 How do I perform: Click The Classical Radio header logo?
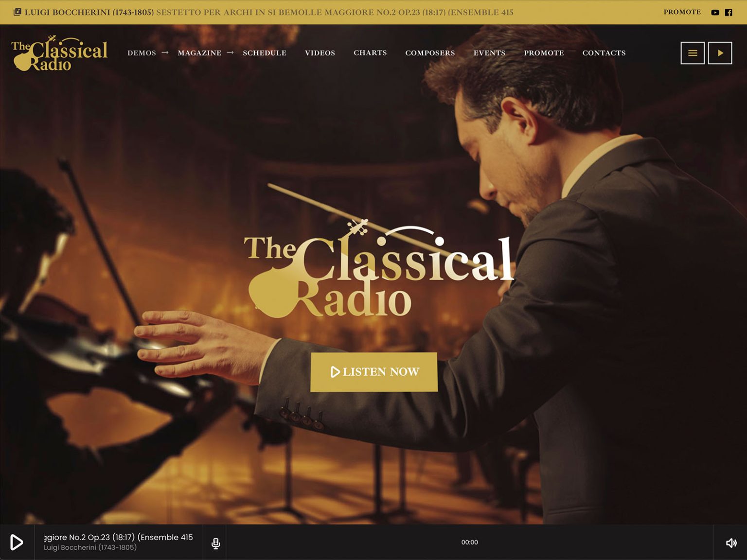pos(59,53)
